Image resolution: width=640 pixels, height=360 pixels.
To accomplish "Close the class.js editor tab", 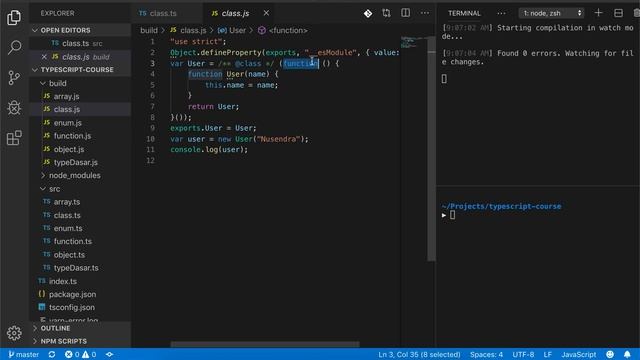I will (x=266, y=13).
